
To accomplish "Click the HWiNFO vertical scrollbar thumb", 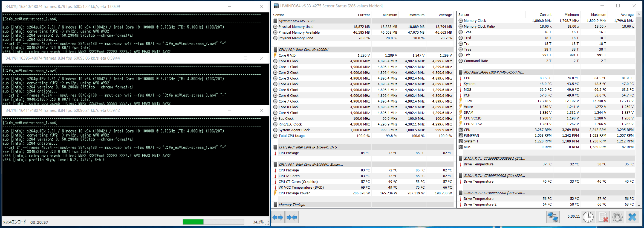I will click(x=639, y=67).
